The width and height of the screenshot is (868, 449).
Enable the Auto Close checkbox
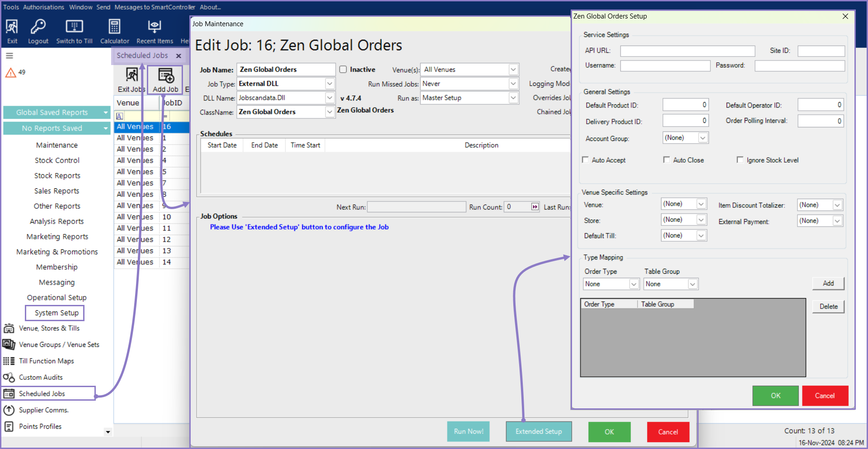click(666, 159)
